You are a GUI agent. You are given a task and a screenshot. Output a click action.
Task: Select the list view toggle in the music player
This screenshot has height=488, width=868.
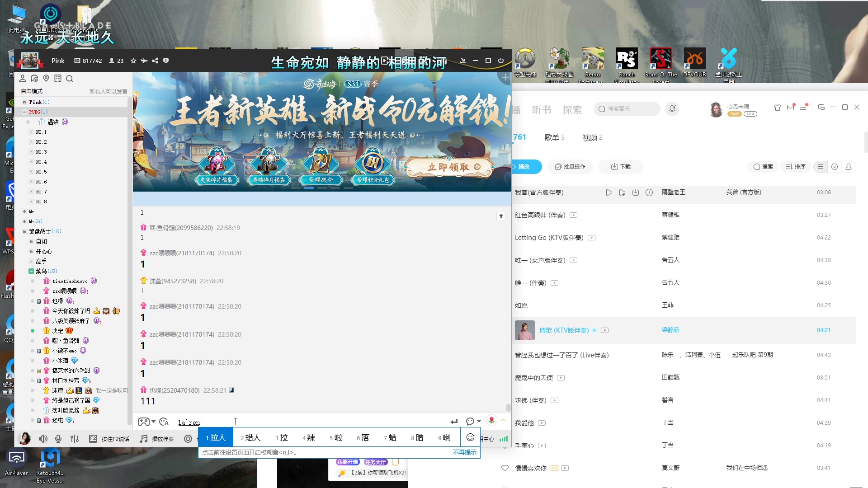[821, 167]
